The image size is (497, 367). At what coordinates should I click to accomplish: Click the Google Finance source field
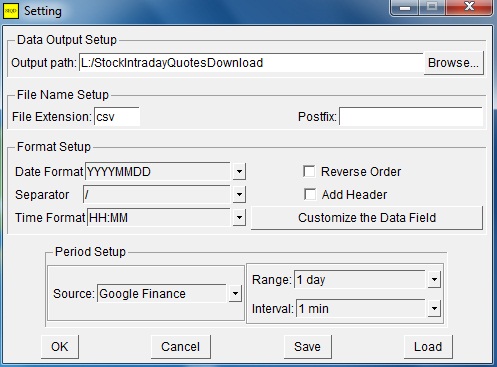pos(162,294)
